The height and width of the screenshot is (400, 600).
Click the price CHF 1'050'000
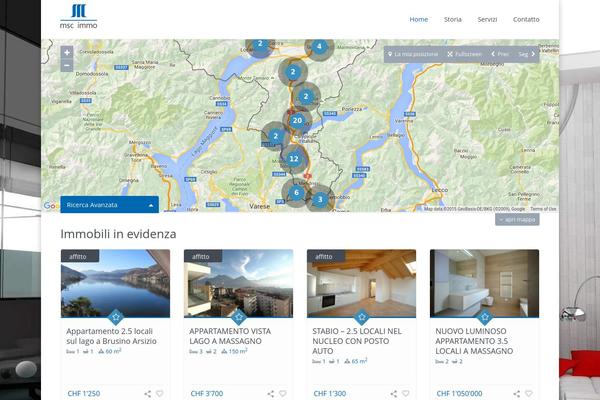click(459, 393)
